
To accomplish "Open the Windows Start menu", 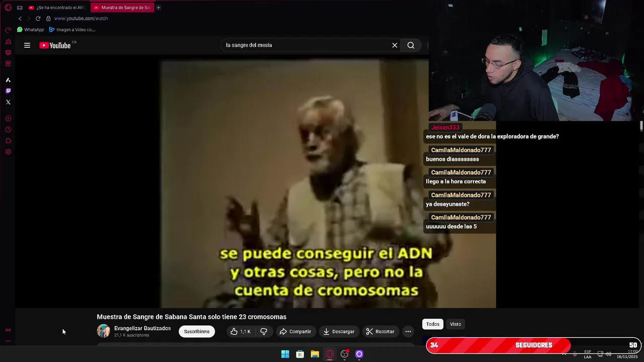I will pos(285,354).
